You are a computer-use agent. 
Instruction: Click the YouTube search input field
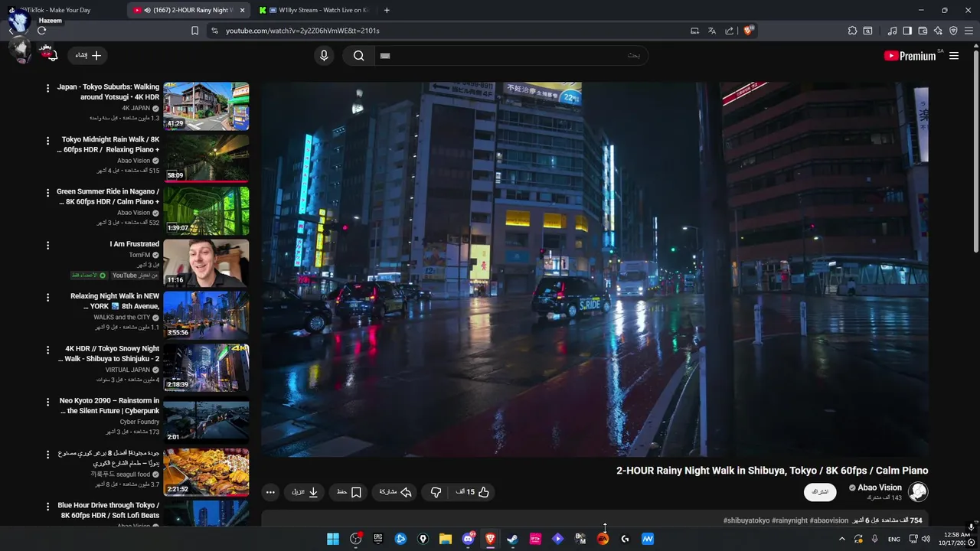(x=511, y=55)
